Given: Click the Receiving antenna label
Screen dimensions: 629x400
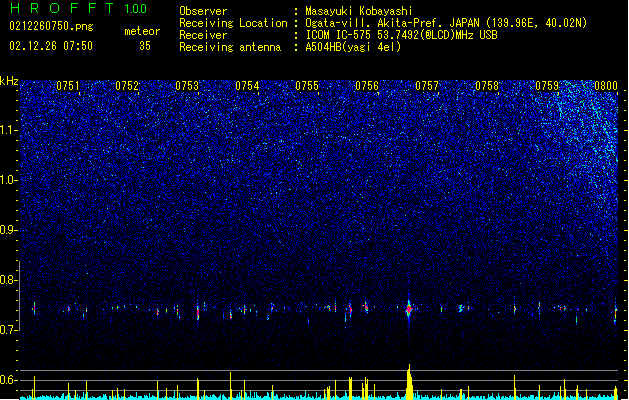Looking at the screenshot, I should (x=230, y=47).
